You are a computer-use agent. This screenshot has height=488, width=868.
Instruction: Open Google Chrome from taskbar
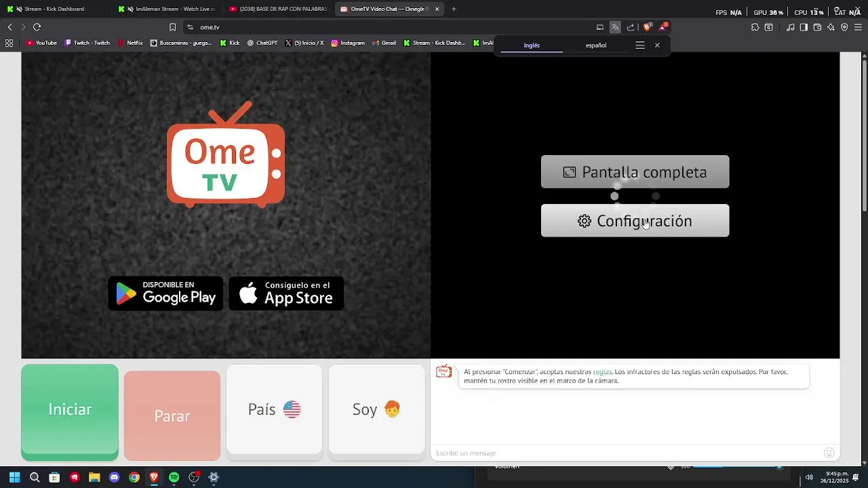pos(134,477)
